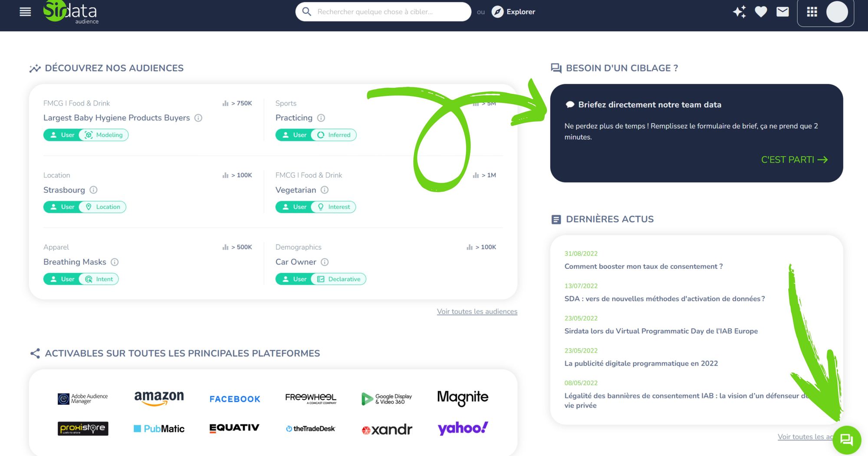Open the chat widget button
The width and height of the screenshot is (868, 456).
tap(846, 440)
